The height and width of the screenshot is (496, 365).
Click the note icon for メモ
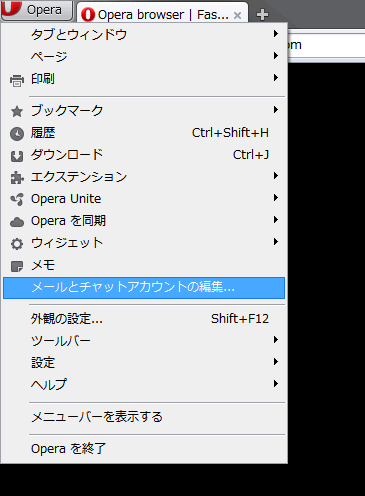(x=17, y=266)
